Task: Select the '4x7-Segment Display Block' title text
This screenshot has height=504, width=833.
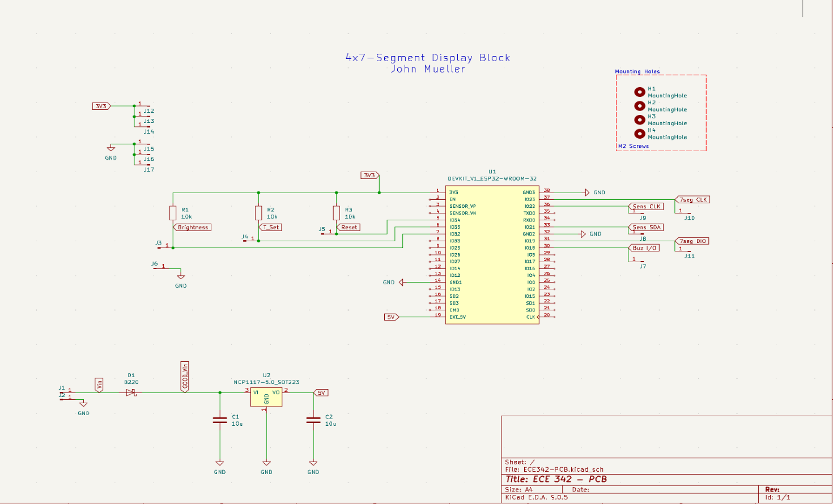Action: 428,58
